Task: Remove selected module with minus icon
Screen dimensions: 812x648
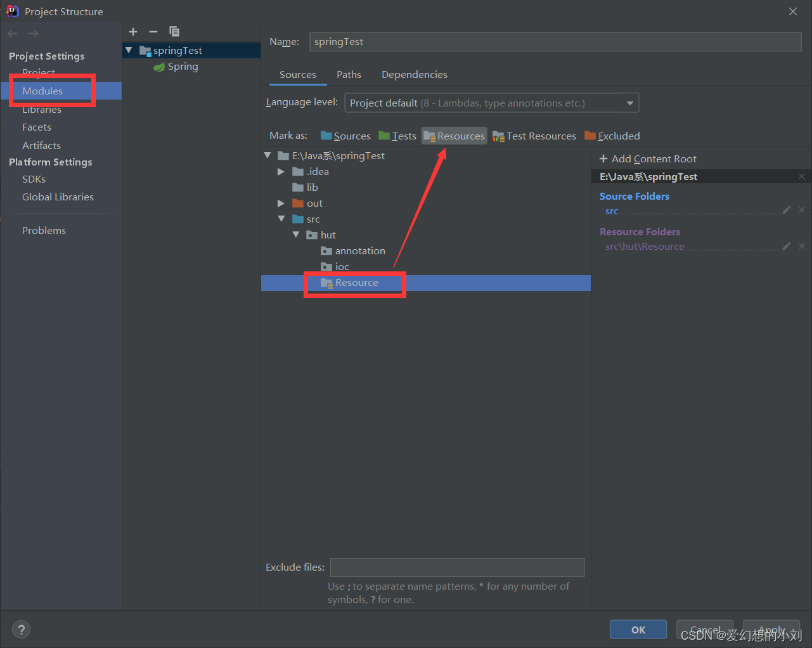Action: pyautogui.click(x=153, y=32)
